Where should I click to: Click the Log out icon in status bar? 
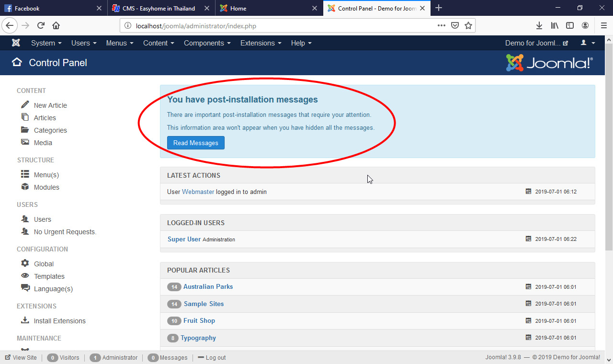202,357
